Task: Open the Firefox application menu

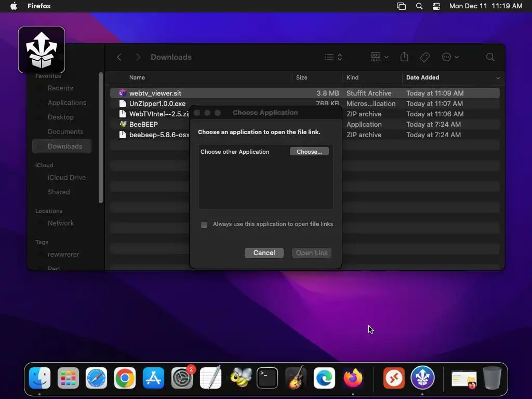Action: pos(39,6)
